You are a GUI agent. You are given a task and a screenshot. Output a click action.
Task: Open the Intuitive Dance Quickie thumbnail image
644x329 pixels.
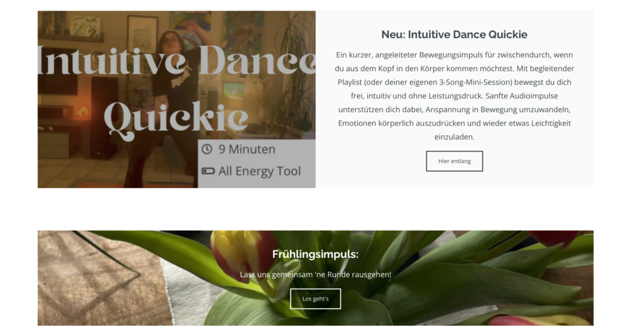tap(177, 99)
